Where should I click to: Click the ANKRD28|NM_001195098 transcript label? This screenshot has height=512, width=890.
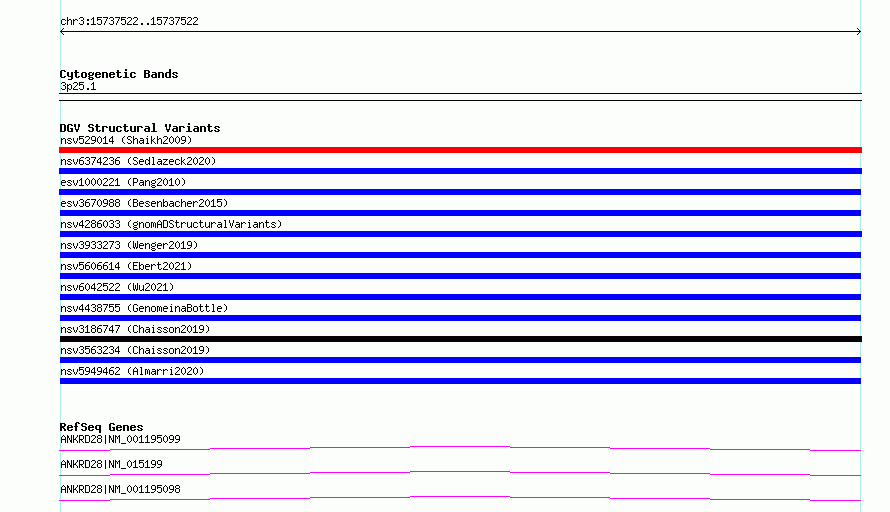[x=120, y=489]
